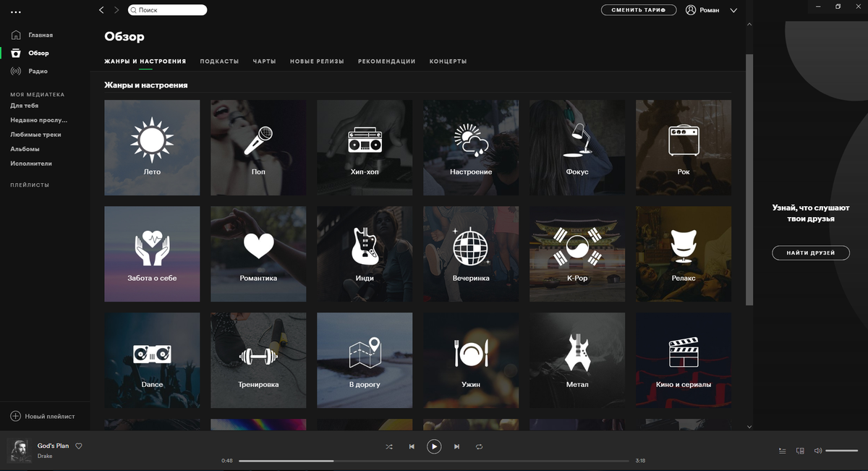This screenshot has width=868, height=471.
Task: Open the Романтика genre tile
Action: tap(258, 254)
